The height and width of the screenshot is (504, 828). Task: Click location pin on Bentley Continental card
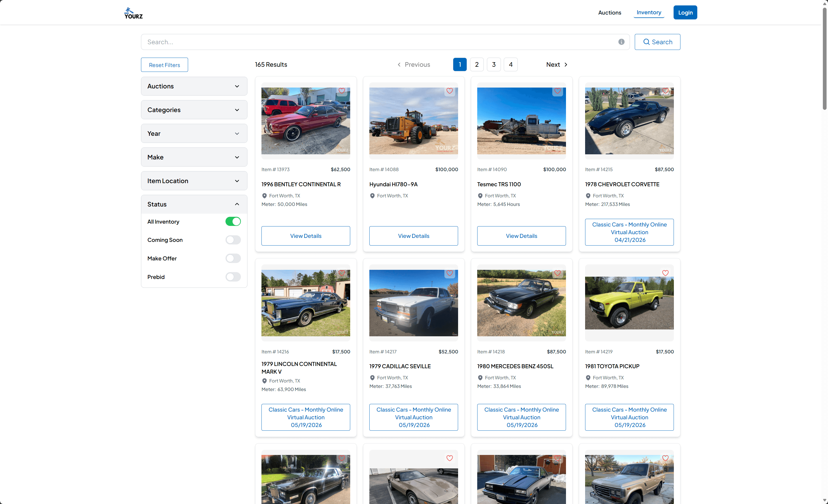[264, 196]
